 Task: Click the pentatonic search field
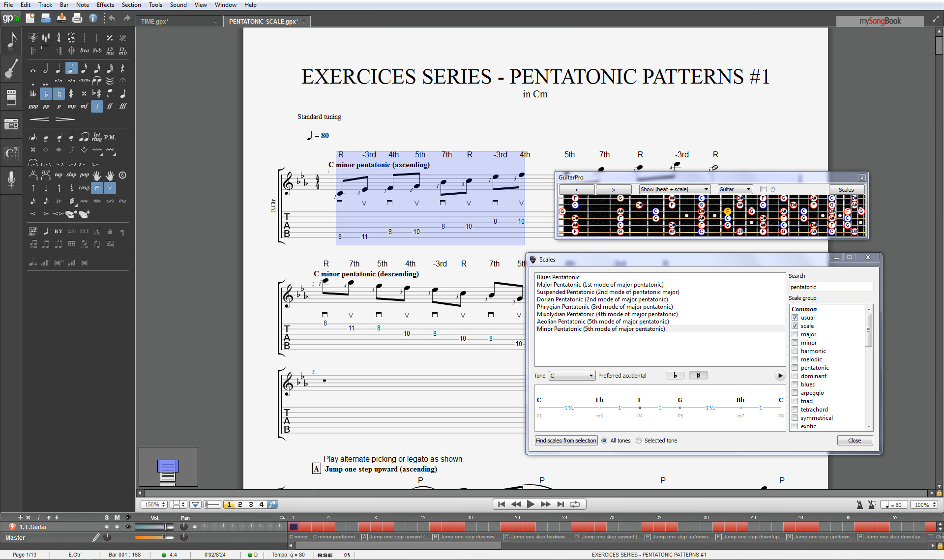(x=830, y=287)
